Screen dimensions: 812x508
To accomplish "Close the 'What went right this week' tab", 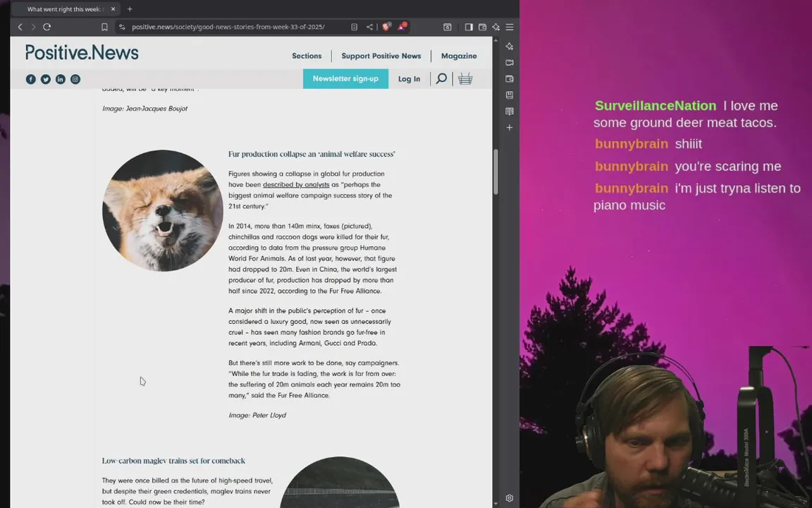I will point(113,8).
